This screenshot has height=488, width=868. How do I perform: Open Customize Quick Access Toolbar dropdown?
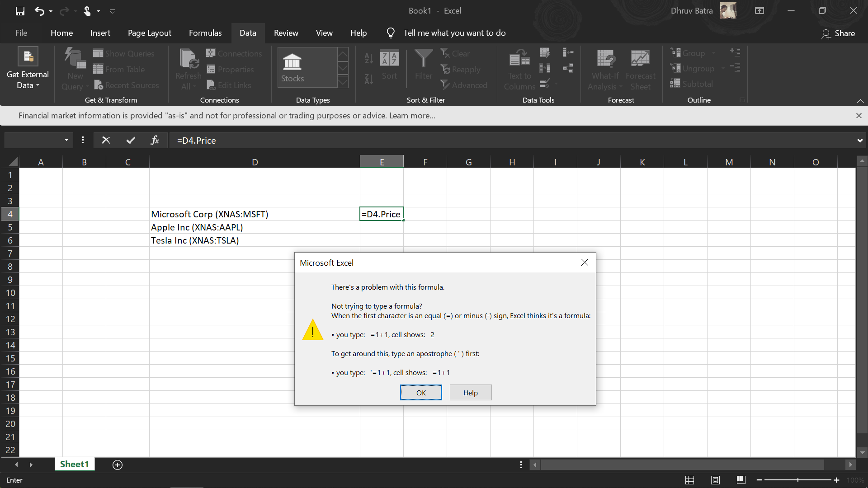tap(113, 11)
